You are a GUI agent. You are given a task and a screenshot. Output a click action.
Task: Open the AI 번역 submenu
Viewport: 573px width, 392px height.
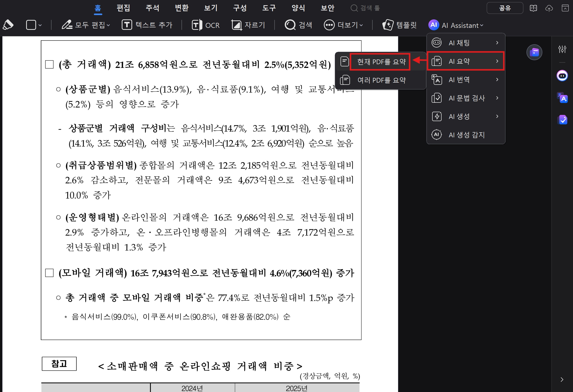pyautogui.click(x=466, y=80)
